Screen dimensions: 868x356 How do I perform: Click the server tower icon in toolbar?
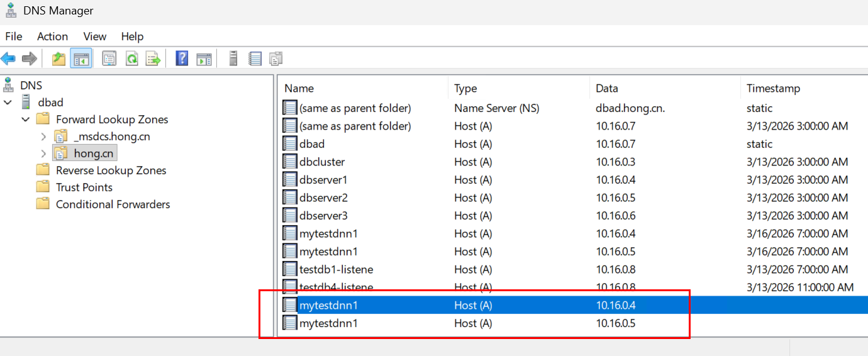coord(233,59)
